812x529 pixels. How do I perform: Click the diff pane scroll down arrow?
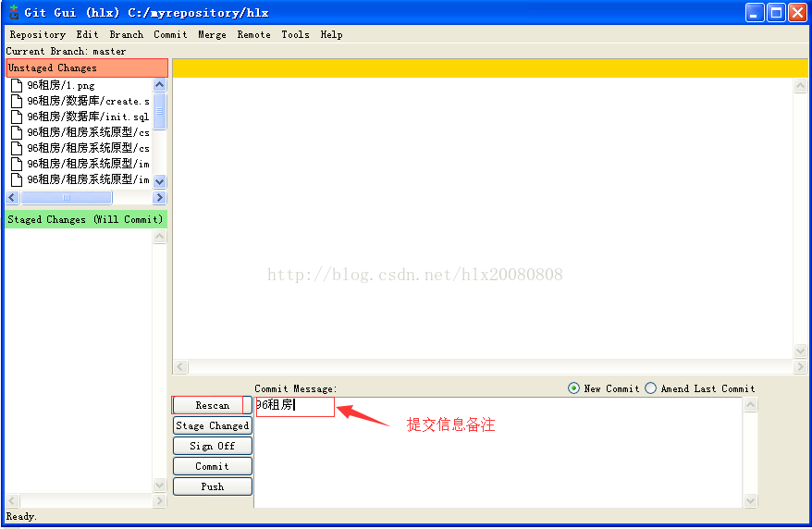tap(800, 351)
